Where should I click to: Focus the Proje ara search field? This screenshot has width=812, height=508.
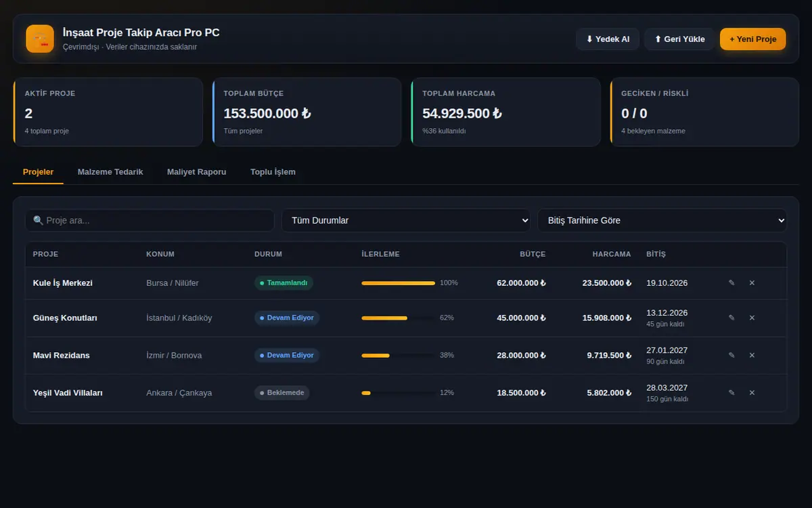[150, 220]
